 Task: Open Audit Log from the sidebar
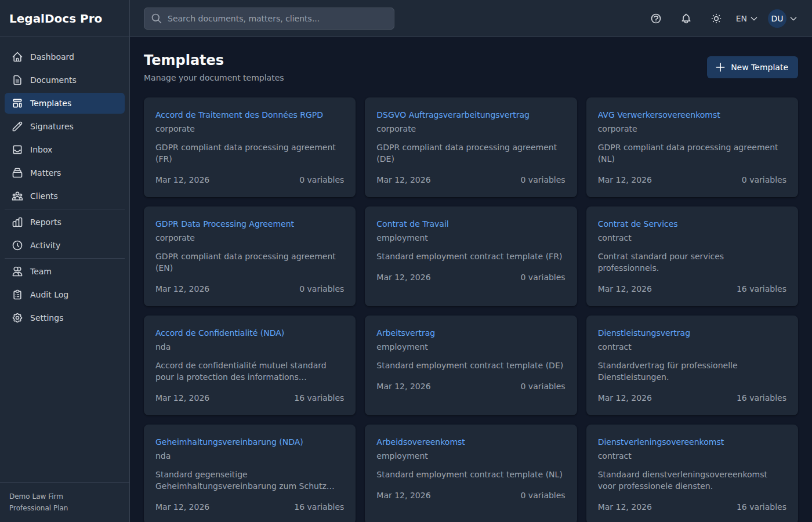[x=49, y=295]
